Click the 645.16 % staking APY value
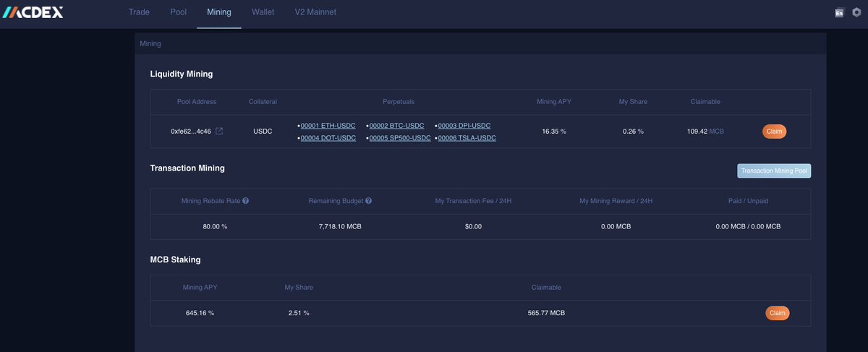This screenshot has height=352, width=868. click(x=200, y=313)
